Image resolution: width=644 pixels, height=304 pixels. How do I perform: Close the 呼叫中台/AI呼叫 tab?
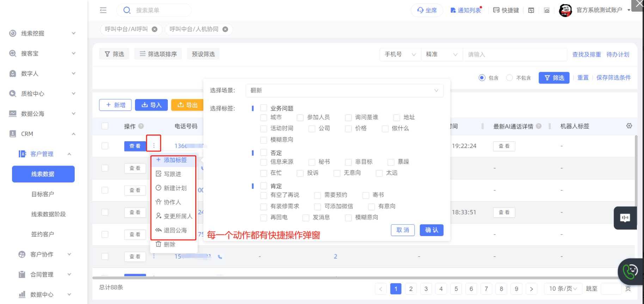click(154, 29)
